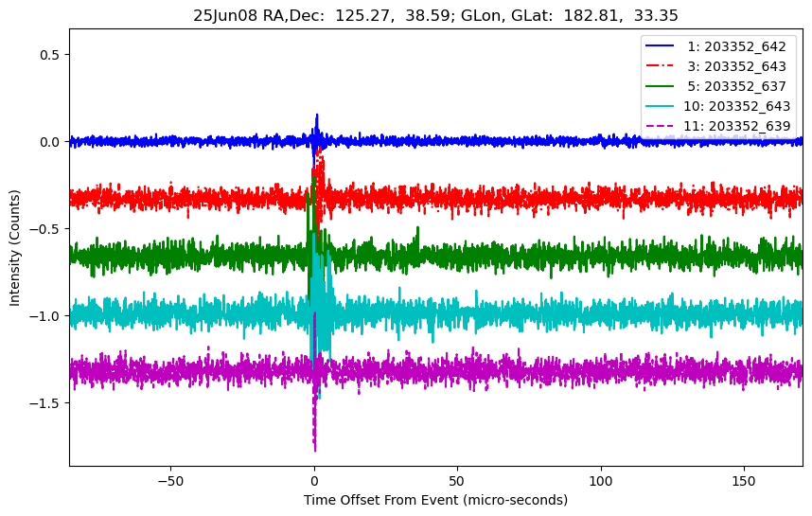This screenshot has width=812, height=516.
Task: Select legend entry 1: 203352_642
Action: click(716, 46)
